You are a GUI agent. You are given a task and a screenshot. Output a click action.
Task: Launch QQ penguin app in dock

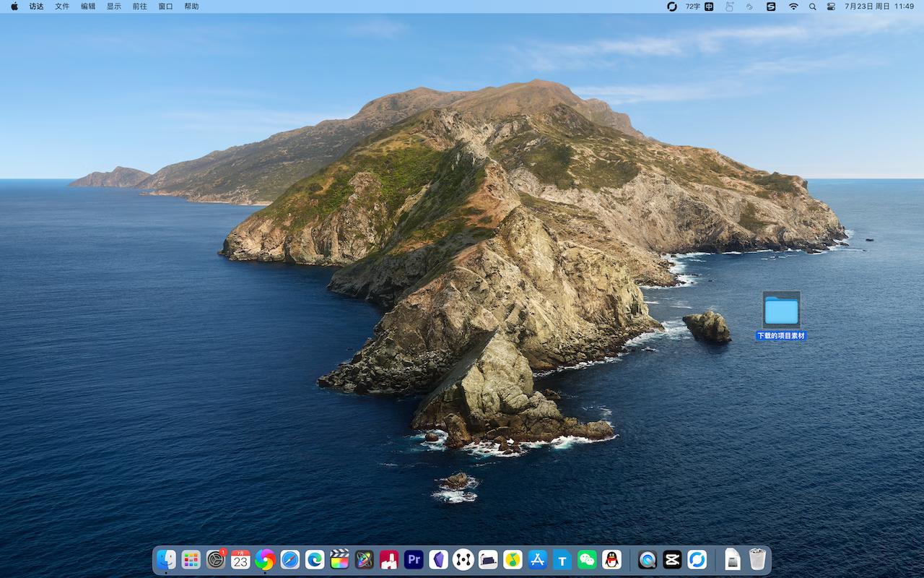click(611, 559)
